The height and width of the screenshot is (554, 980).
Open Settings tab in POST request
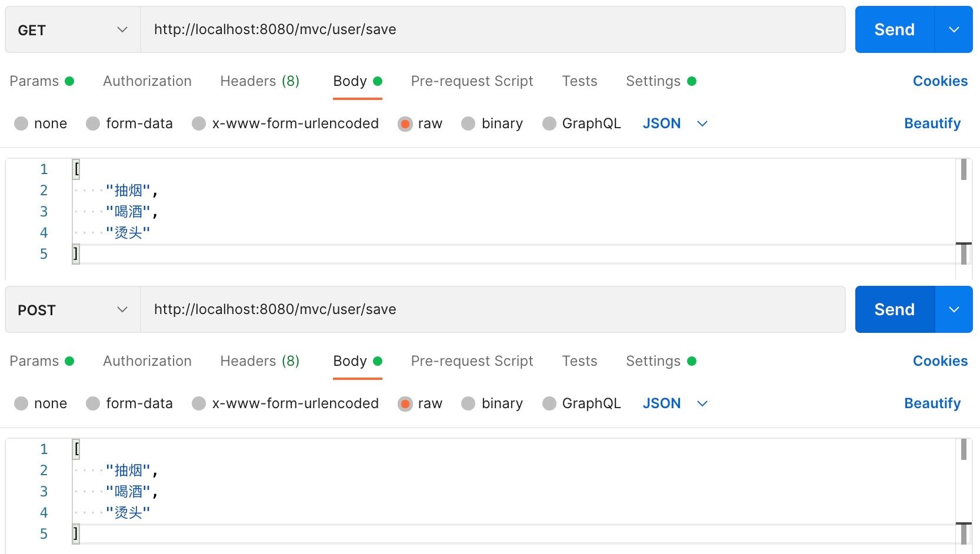pyautogui.click(x=653, y=361)
